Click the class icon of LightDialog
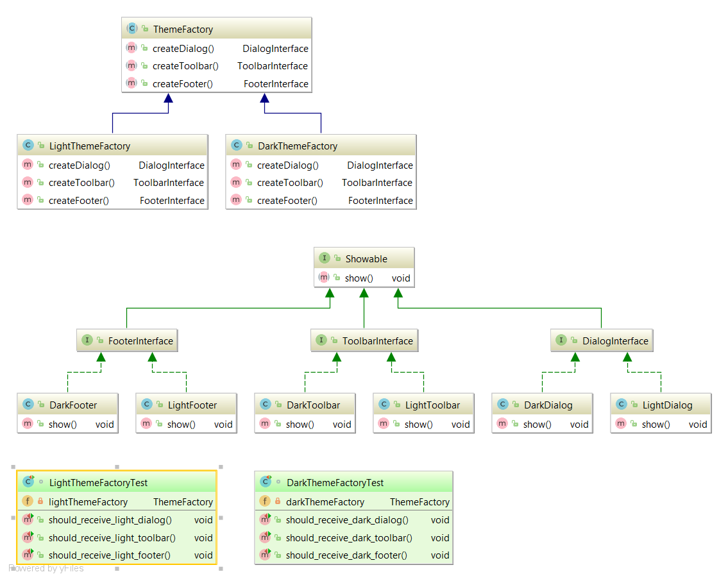The height and width of the screenshot is (581, 728). coord(621,404)
